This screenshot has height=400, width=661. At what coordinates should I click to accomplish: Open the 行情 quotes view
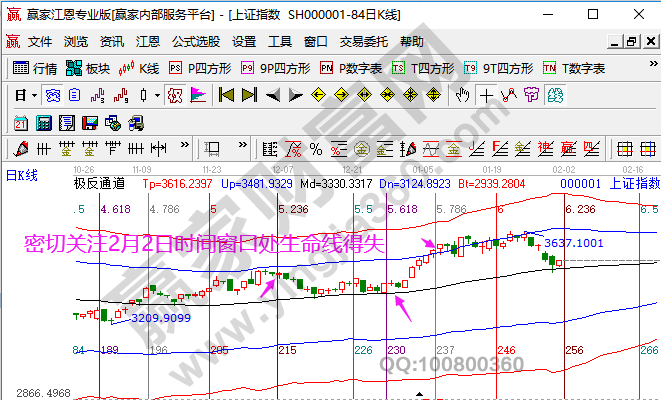tap(35, 69)
